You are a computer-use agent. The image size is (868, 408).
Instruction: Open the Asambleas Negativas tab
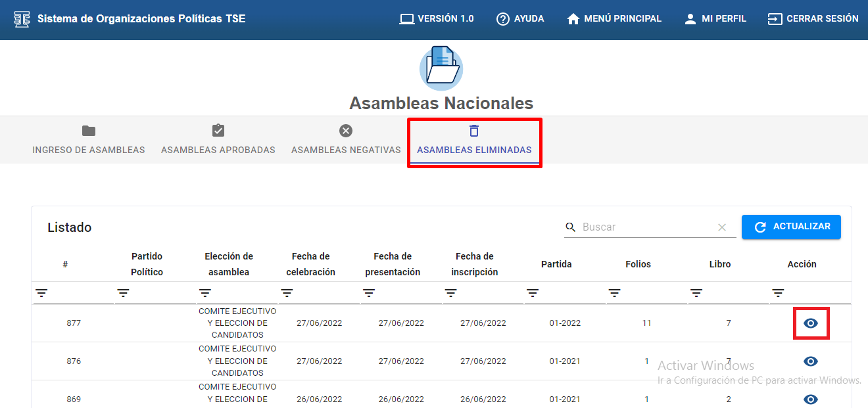pos(346,141)
